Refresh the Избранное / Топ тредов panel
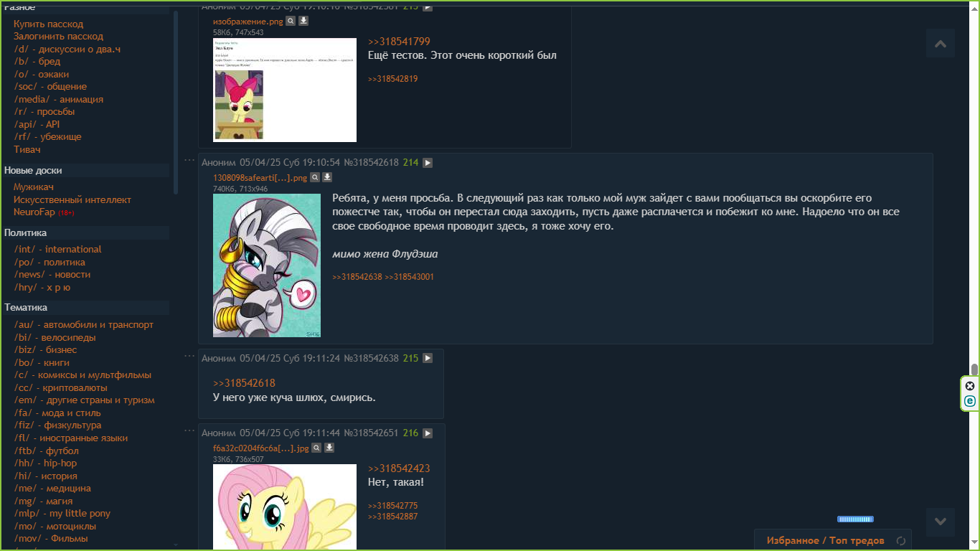Image resolution: width=980 pixels, height=551 pixels. point(902,541)
